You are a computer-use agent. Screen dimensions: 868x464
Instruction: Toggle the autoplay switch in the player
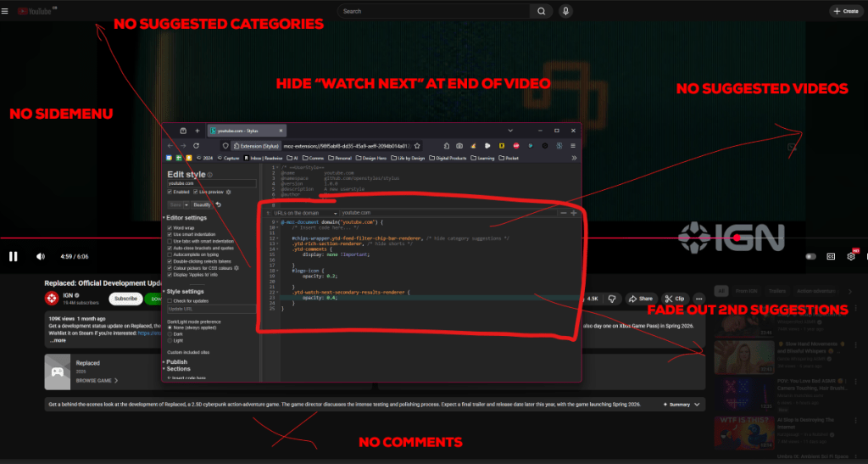pos(810,256)
